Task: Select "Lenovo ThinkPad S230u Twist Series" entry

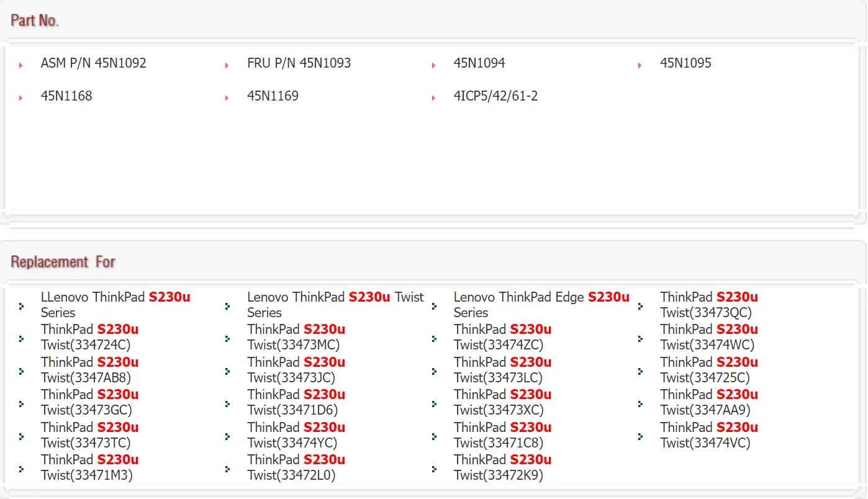Action: click(335, 305)
